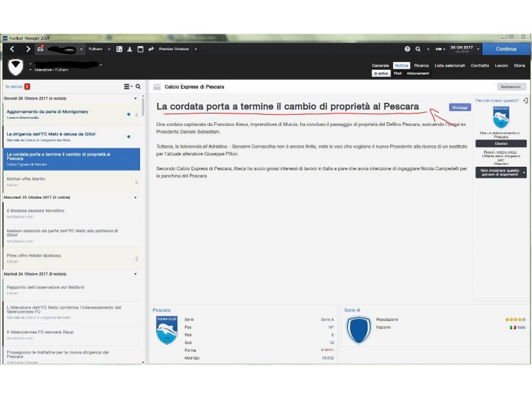Select the Notizie tab
Screen dimensions: 532x399
[402, 66]
